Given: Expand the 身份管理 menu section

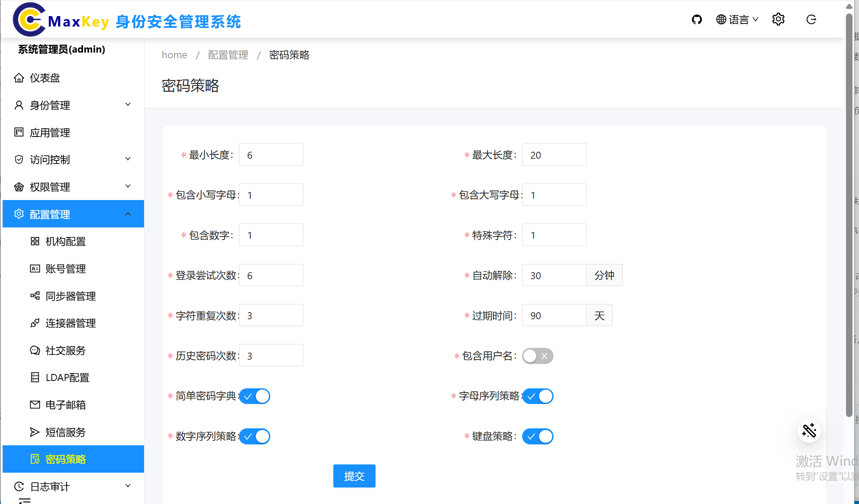Looking at the screenshot, I should click(x=49, y=105).
